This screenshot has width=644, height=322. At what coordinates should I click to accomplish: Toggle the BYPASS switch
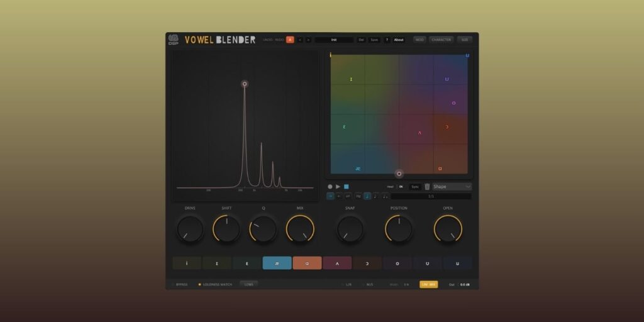tap(180, 285)
